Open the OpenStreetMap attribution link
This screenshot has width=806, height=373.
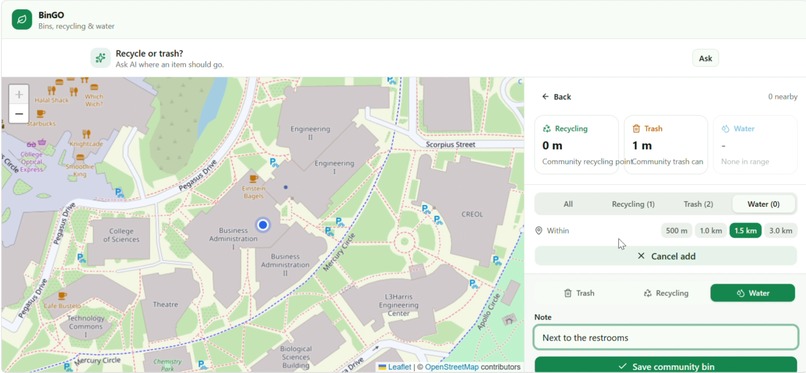pos(451,367)
